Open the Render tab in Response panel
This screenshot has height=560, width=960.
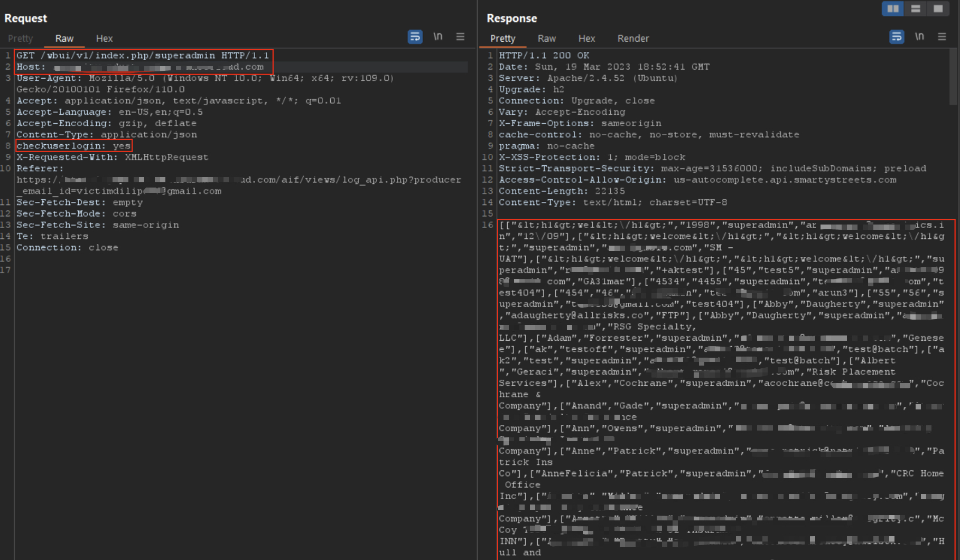[x=633, y=39]
